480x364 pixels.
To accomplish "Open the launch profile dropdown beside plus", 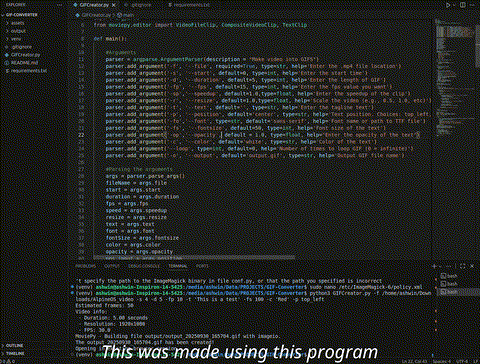I will point(440,266).
